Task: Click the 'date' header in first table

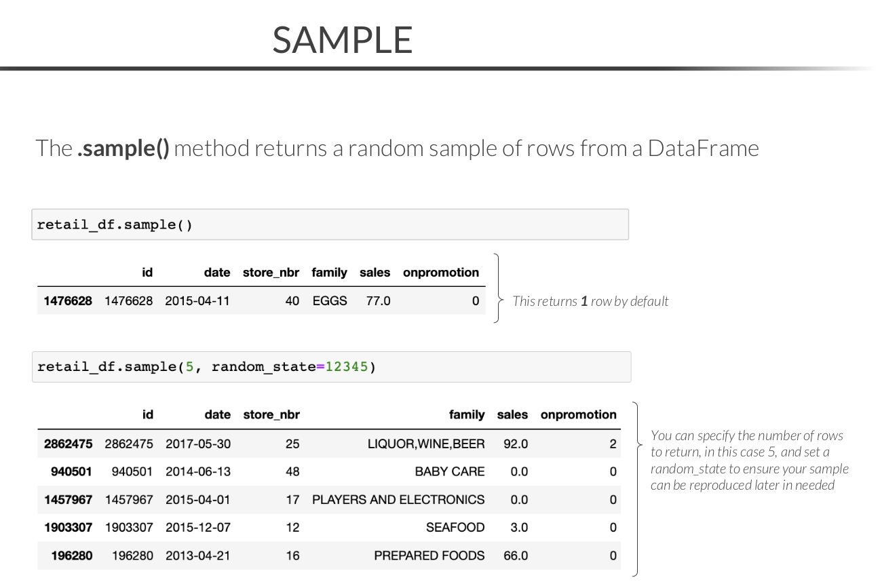Action: [217, 273]
